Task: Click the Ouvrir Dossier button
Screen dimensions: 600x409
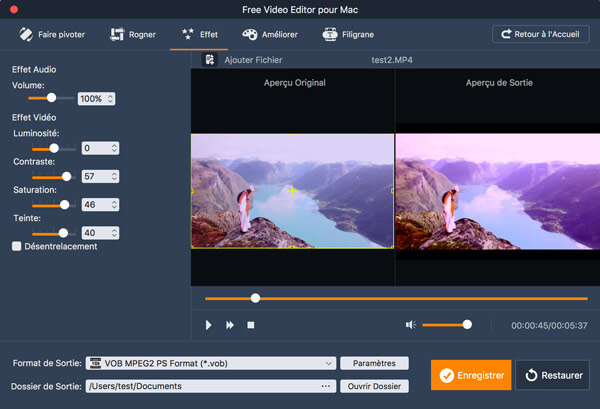Action: click(374, 385)
